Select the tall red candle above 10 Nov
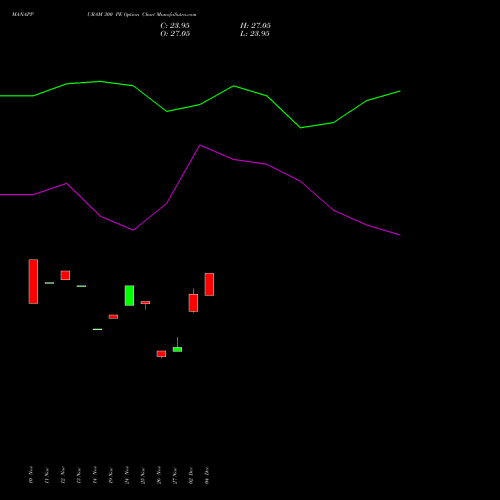500x500 pixels. coord(33,281)
